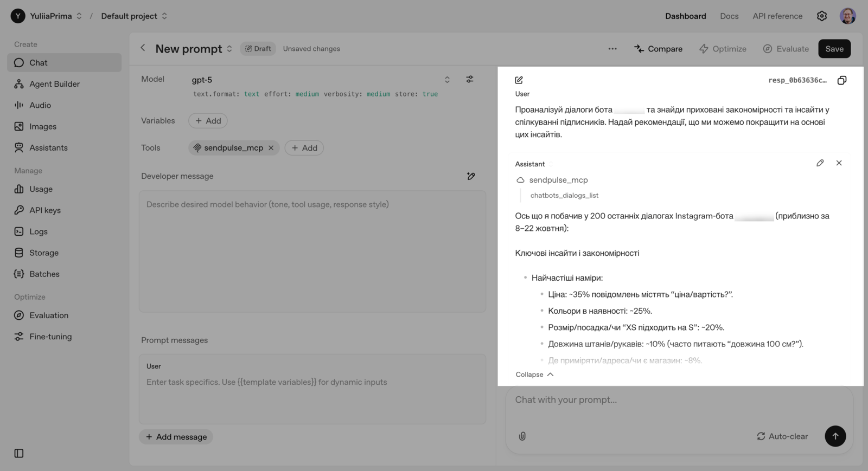Send prompt with the arrow-up button
The height and width of the screenshot is (471, 868).
pos(835,436)
